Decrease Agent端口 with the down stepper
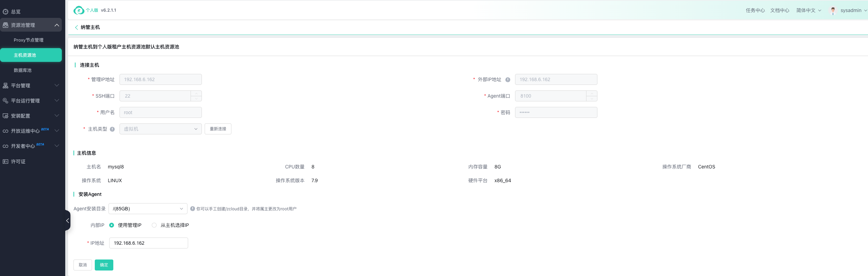This screenshot has width=868, height=276. coord(592,99)
